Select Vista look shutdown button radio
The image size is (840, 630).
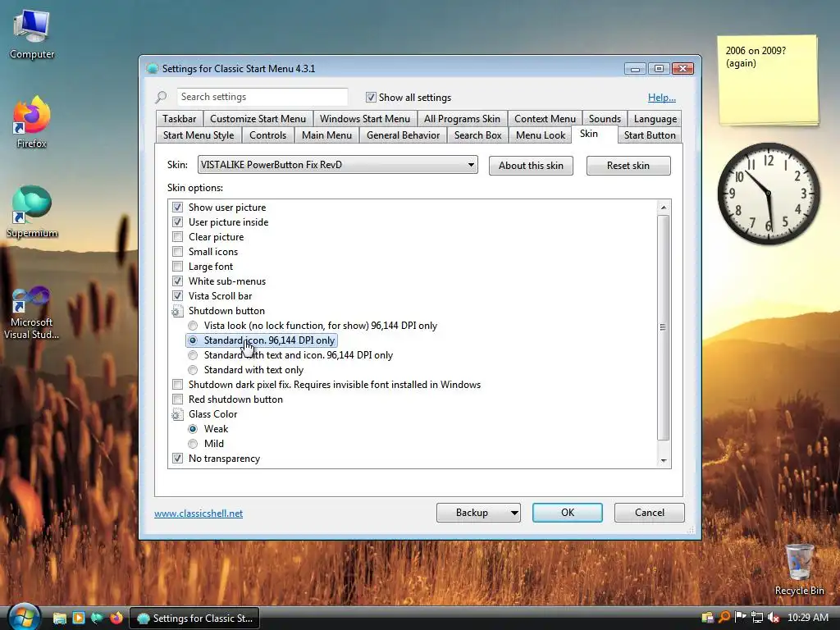(193, 326)
